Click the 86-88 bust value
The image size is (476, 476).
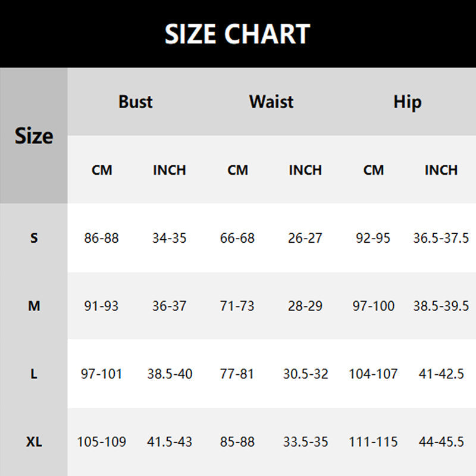coord(102,238)
